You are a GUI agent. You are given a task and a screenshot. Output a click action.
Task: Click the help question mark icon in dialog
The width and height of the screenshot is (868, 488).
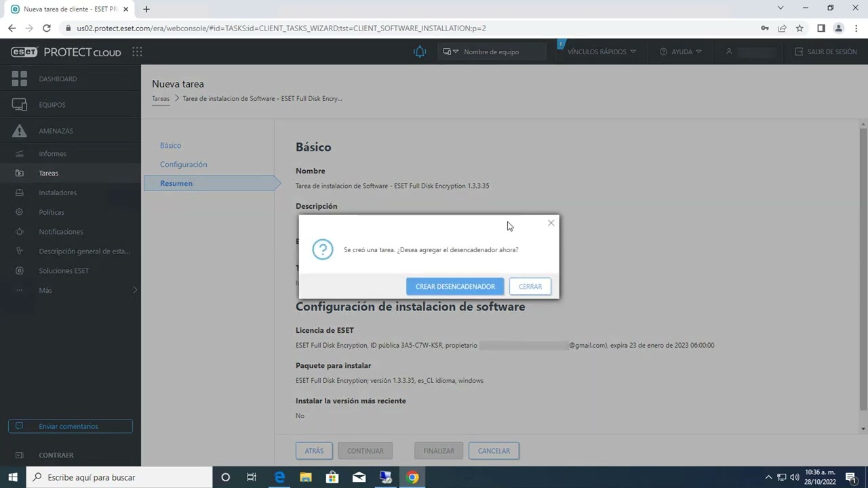tap(323, 250)
